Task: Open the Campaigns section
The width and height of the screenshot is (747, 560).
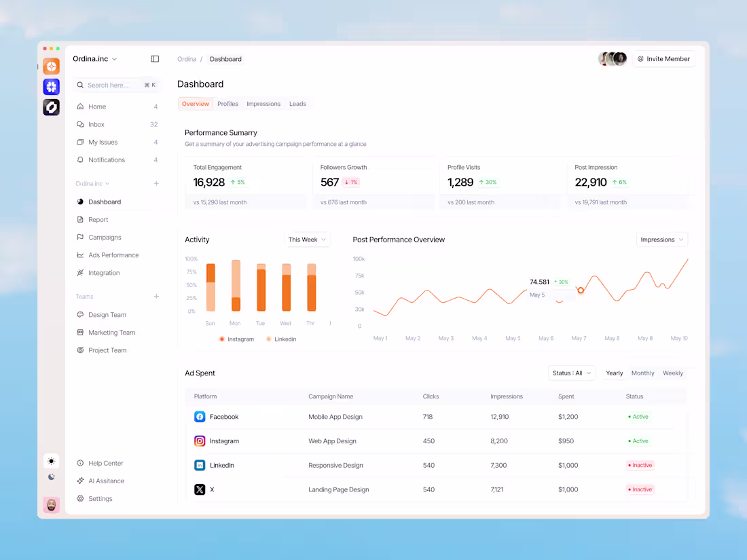Action: coord(106,237)
